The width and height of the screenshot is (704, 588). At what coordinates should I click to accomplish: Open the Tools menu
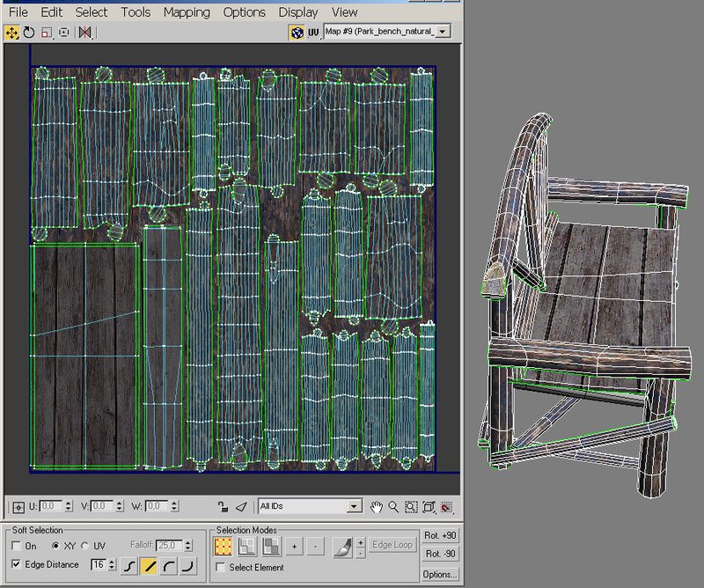click(x=136, y=12)
